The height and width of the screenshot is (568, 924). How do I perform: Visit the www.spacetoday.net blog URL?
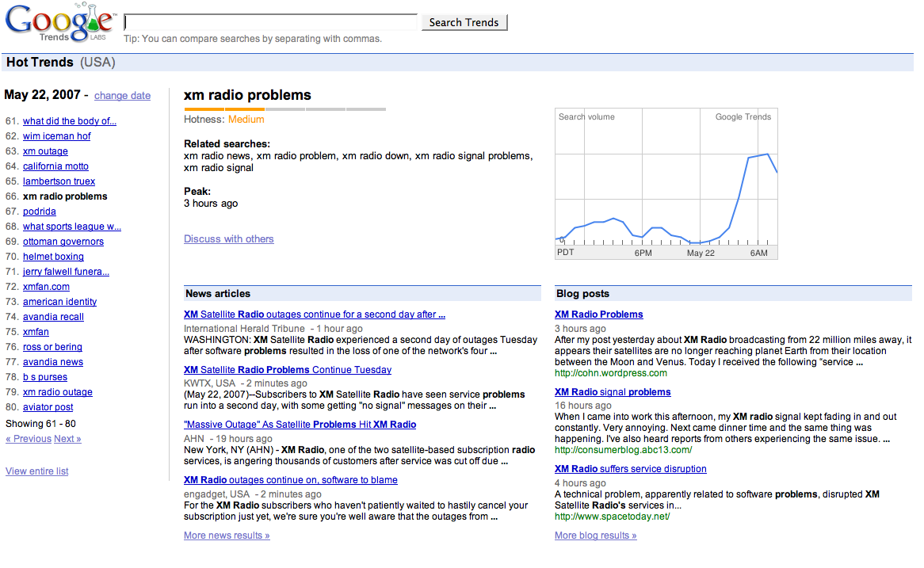612,517
